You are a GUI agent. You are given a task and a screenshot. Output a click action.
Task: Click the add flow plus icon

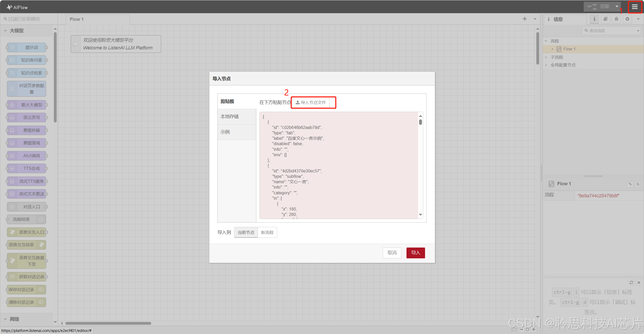(524, 19)
